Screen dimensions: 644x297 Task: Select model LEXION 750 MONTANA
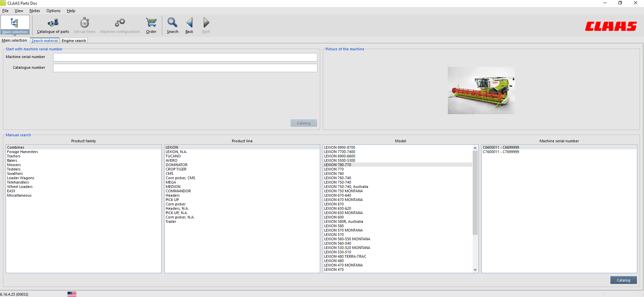[398, 191]
